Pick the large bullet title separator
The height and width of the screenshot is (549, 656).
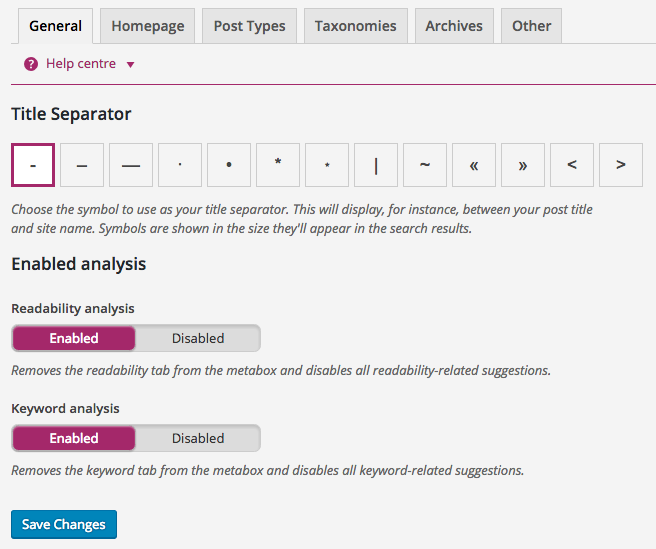coord(229,165)
